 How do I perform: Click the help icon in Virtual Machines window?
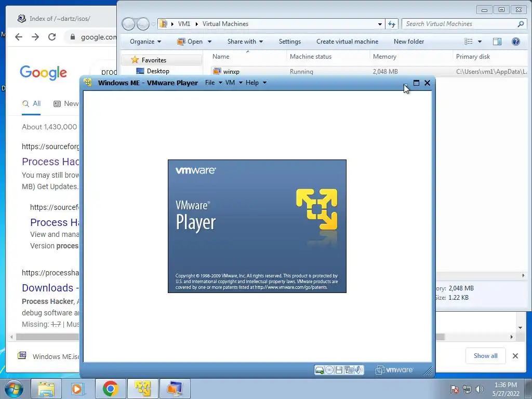(x=516, y=42)
